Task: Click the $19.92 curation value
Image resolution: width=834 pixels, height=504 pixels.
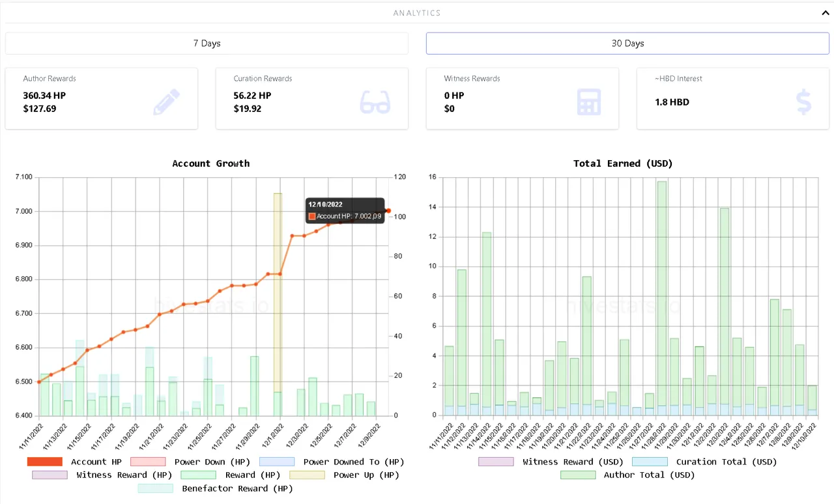Action: (248, 109)
